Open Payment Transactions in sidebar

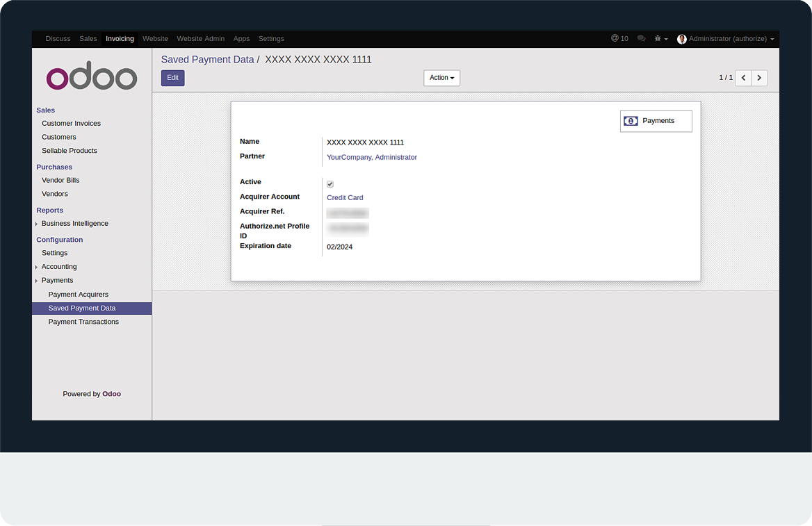pyautogui.click(x=83, y=322)
